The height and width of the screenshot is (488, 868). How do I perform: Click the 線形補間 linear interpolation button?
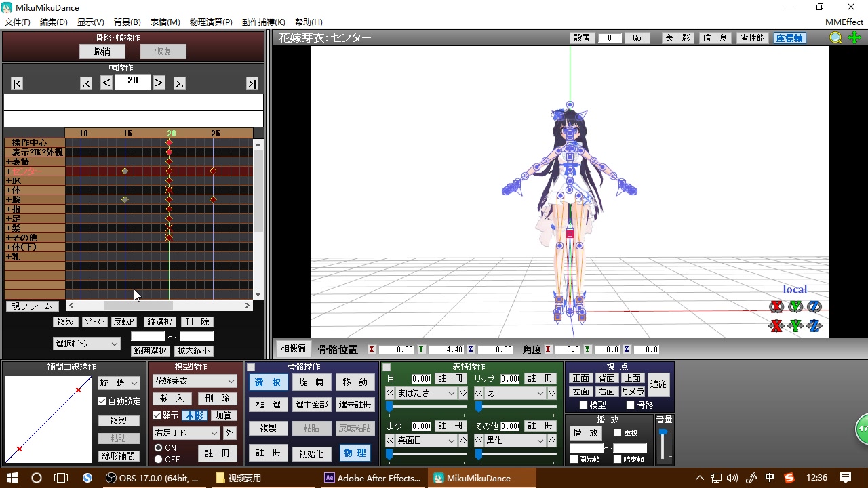[119, 456]
